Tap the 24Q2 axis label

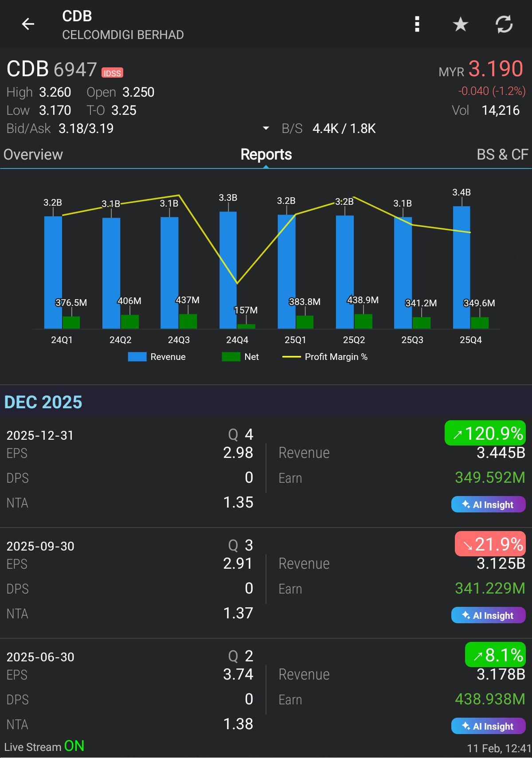(121, 340)
